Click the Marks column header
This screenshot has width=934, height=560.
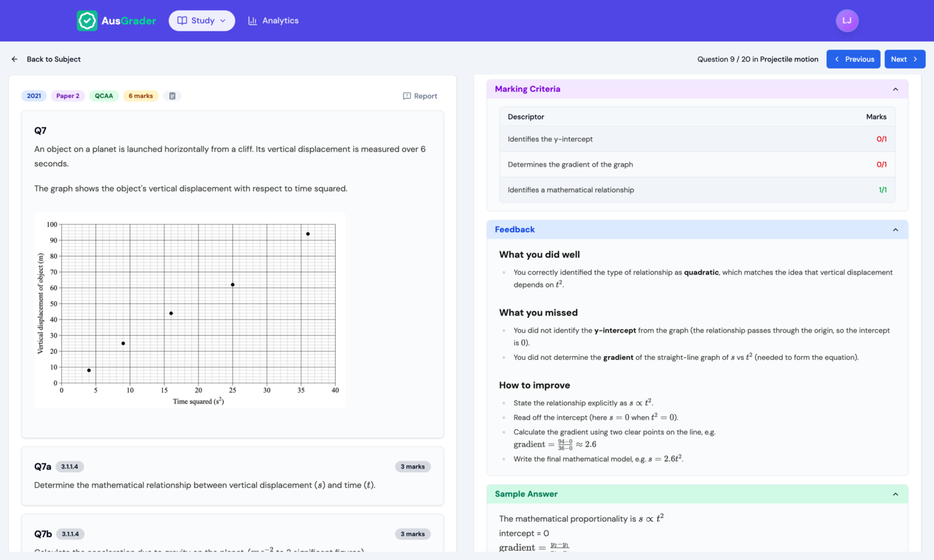pos(877,117)
